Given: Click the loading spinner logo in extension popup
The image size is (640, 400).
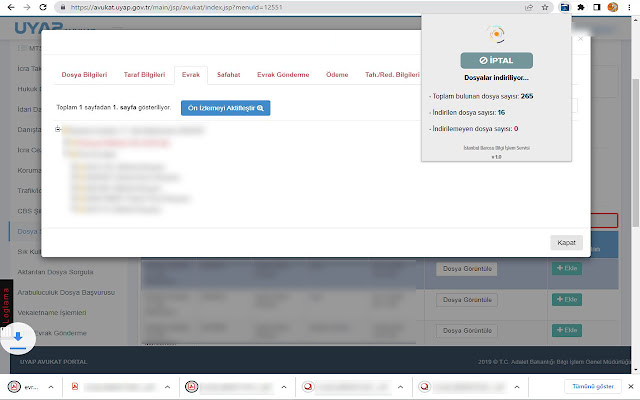Looking at the screenshot, I should [496, 34].
